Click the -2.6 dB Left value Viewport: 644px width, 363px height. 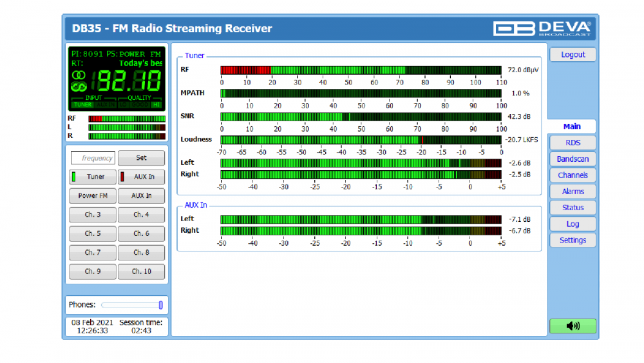[x=520, y=163]
